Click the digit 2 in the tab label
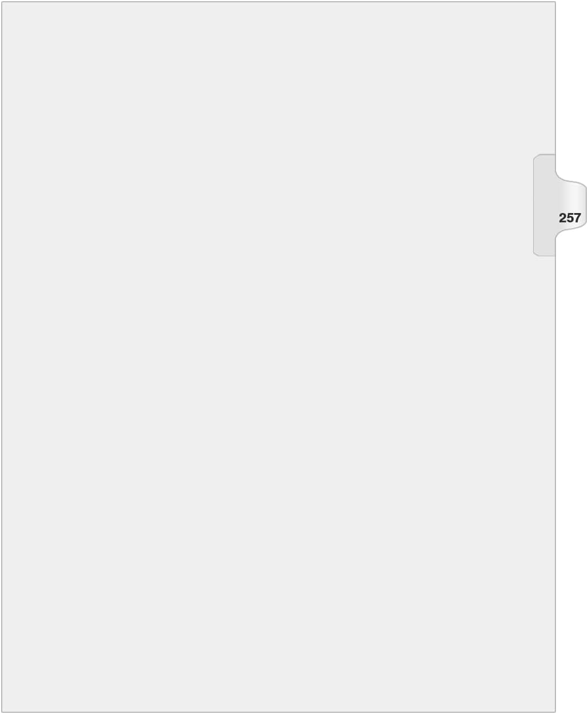The height and width of the screenshot is (714, 588). (x=562, y=218)
